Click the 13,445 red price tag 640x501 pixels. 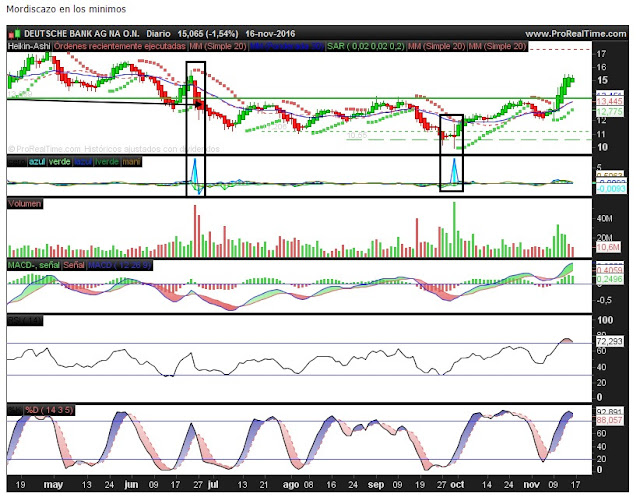(x=610, y=101)
